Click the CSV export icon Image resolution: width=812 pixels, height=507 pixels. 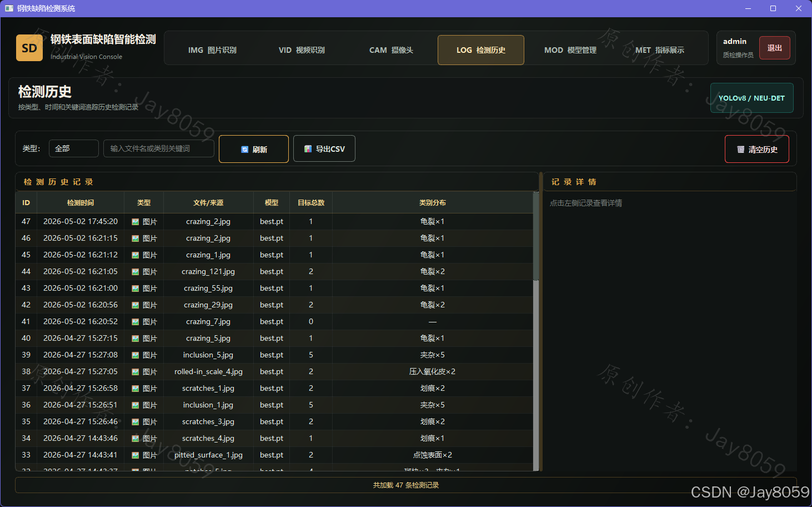(x=308, y=149)
